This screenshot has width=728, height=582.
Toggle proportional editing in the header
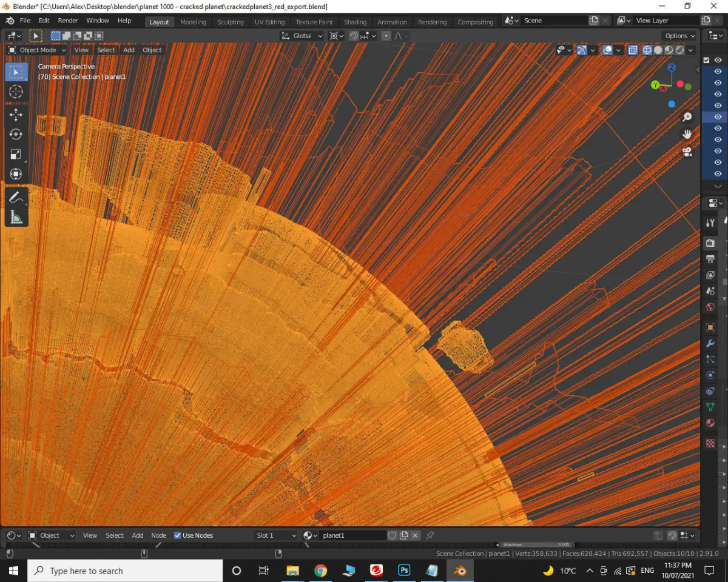point(387,36)
